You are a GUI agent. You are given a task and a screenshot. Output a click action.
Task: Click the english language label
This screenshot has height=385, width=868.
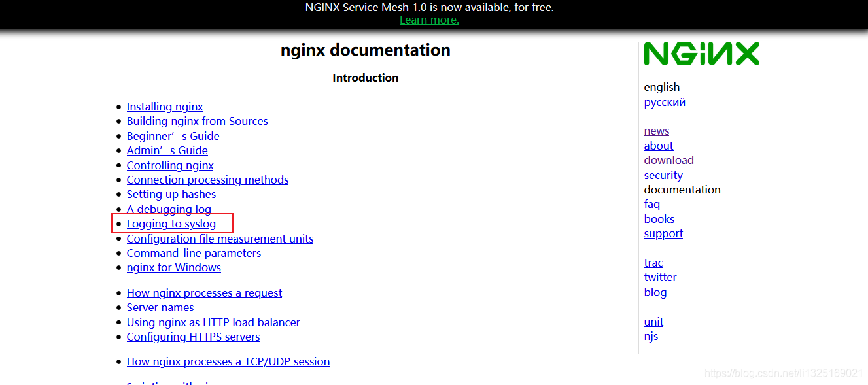tap(662, 87)
